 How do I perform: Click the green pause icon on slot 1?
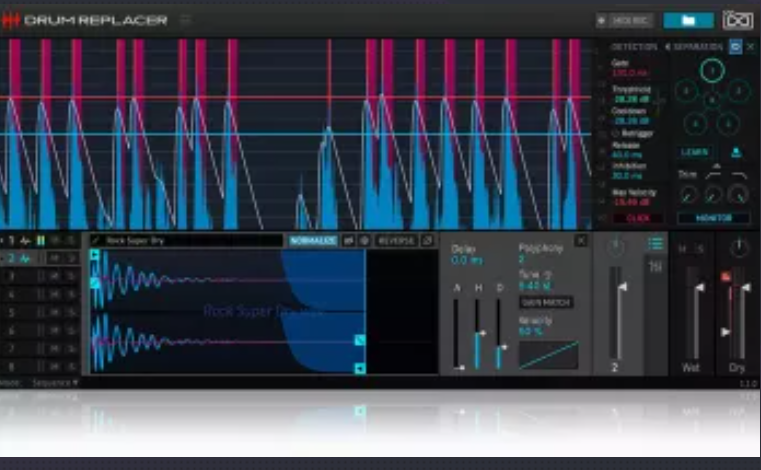point(41,241)
